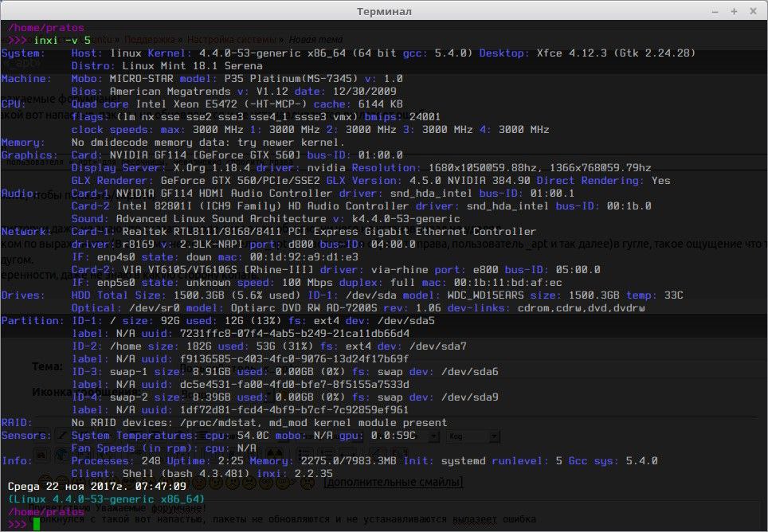Close the Терминал window
768x532 pixels.
[x=754, y=11]
